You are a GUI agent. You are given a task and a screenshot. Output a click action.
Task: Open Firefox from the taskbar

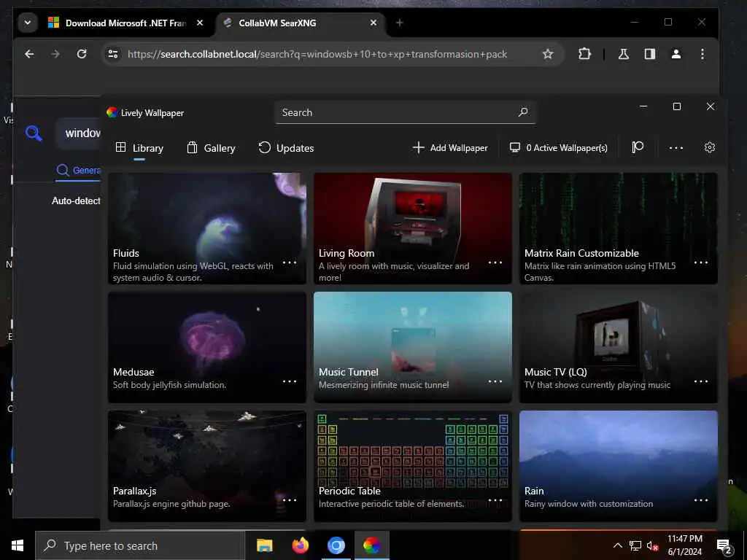click(x=300, y=545)
